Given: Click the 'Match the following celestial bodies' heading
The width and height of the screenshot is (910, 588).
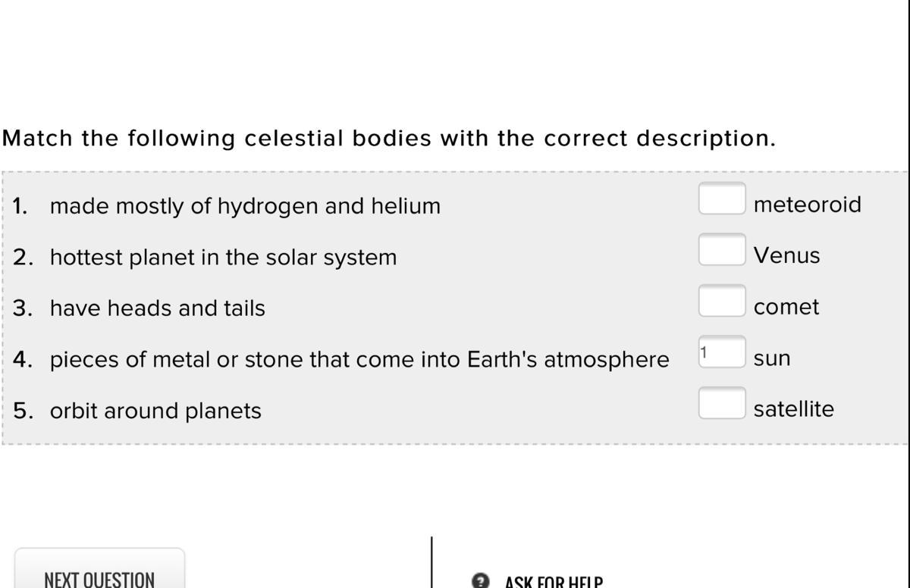Looking at the screenshot, I should pyautogui.click(x=389, y=139).
